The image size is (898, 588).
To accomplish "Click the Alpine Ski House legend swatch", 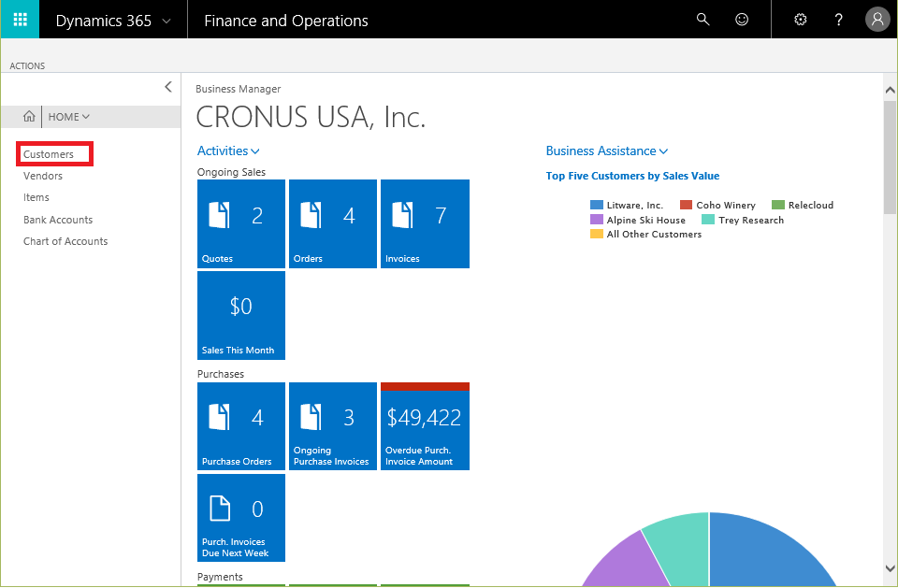I will tap(596, 220).
